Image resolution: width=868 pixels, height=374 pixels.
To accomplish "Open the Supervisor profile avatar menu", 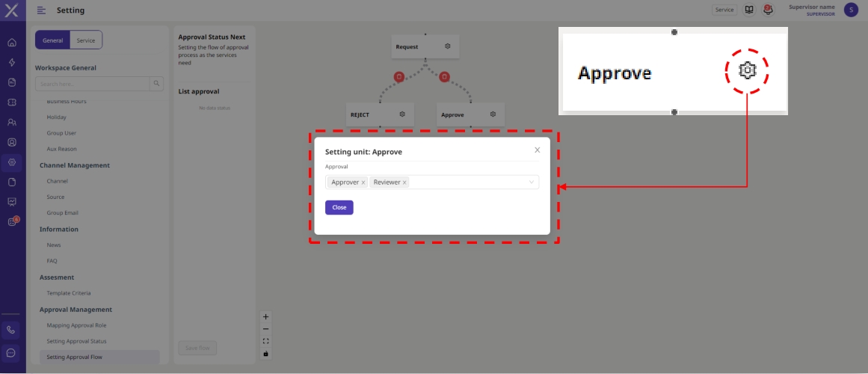I will 850,10.
